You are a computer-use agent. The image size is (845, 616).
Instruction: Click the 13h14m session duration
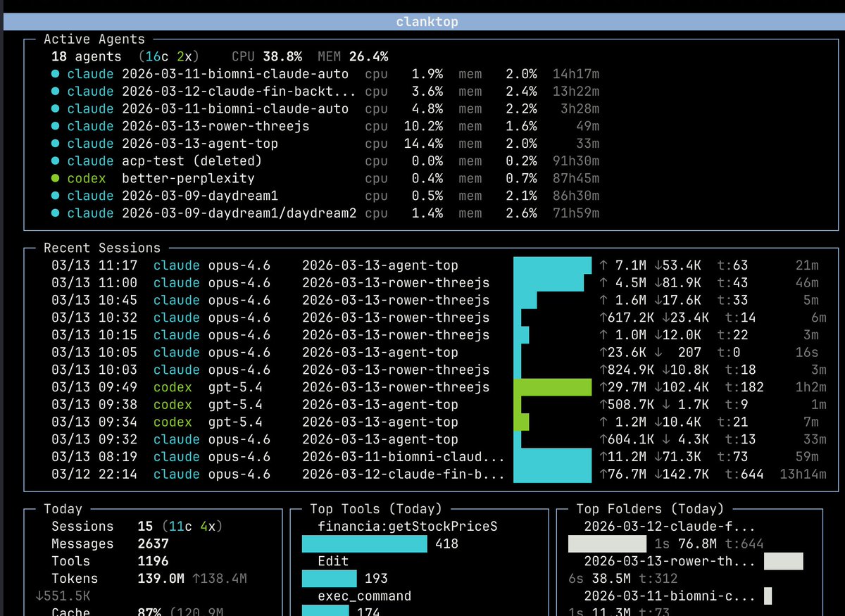pos(803,474)
